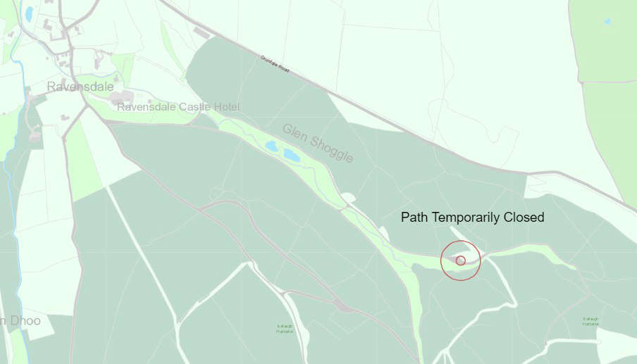Open the Ravensdale Castle Hotel label
Screen dimensions: 637x364
[x=178, y=107]
